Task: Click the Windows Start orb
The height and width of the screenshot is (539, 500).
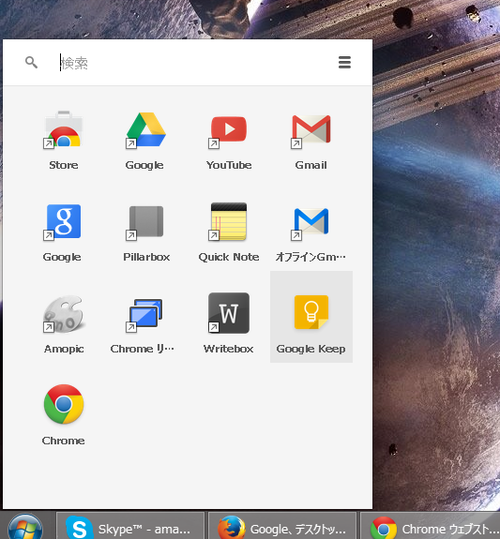Action: coord(25,527)
